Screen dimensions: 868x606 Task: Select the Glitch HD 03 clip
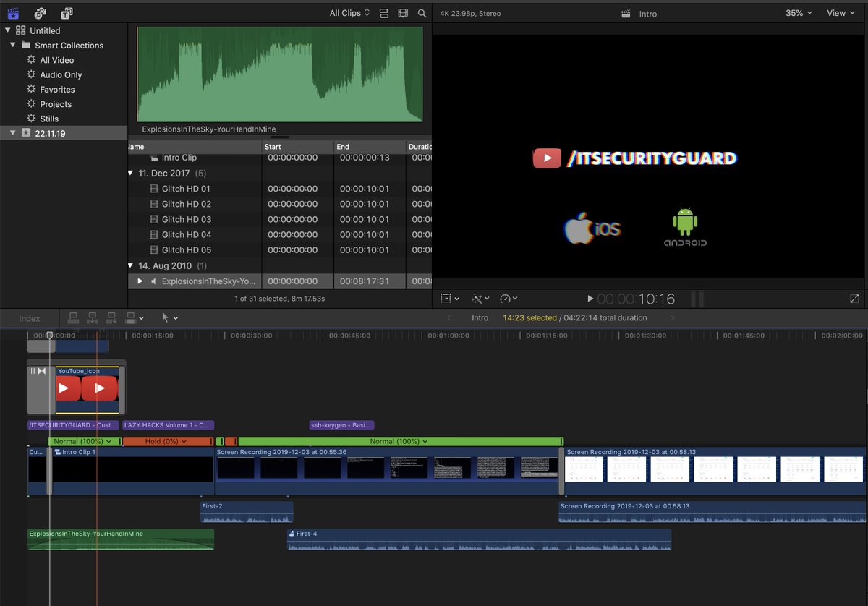[280, 219]
